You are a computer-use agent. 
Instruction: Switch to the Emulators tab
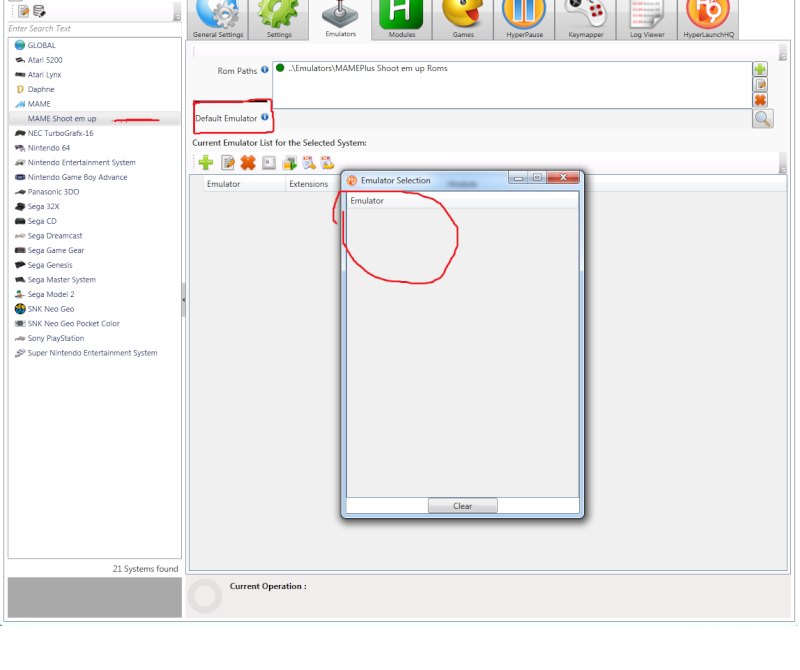pyautogui.click(x=340, y=19)
